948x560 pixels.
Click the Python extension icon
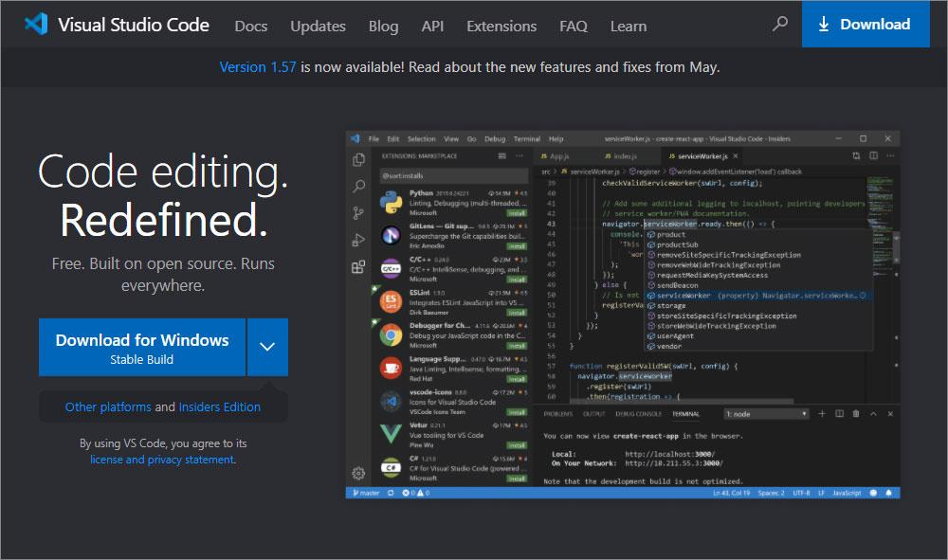(392, 203)
